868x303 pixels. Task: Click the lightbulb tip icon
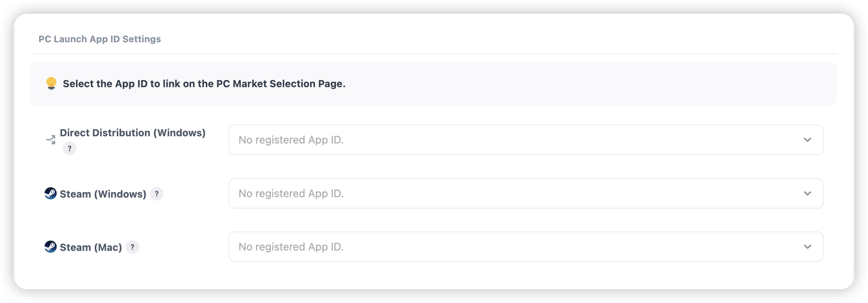coord(51,83)
